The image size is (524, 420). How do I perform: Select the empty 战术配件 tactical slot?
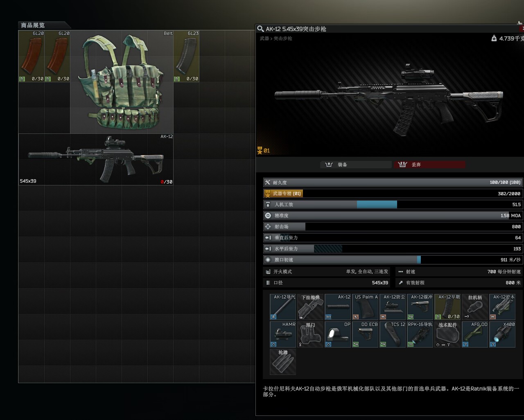click(x=447, y=334)
